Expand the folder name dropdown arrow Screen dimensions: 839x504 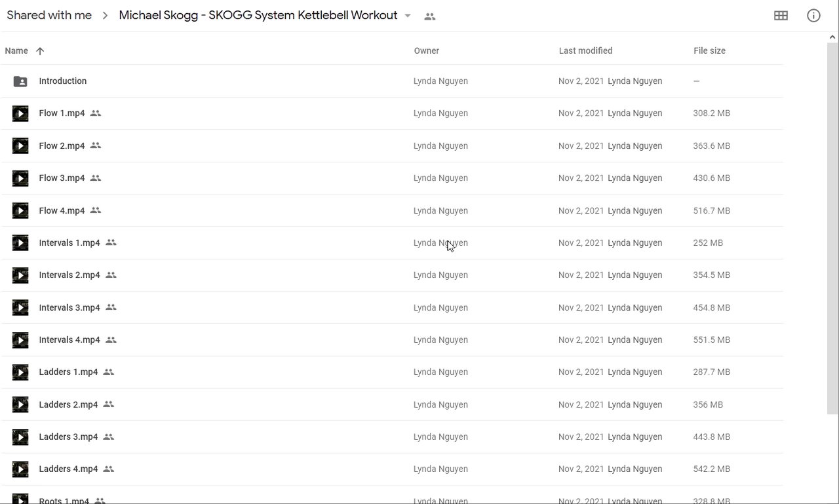408,16
